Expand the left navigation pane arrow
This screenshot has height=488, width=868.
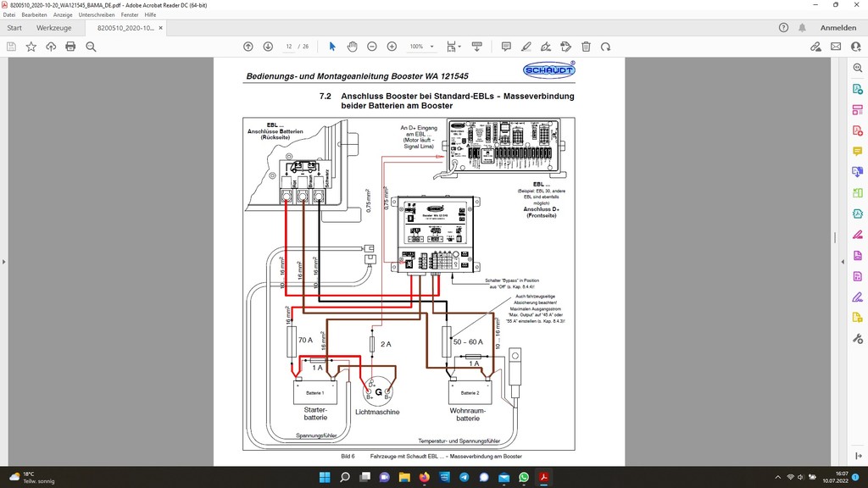(4, 262)
